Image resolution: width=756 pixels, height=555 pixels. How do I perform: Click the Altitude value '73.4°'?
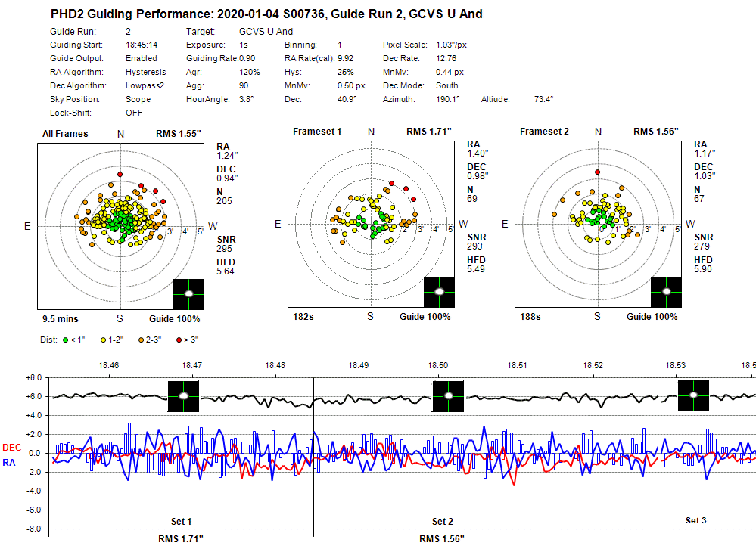click(544, 99)
